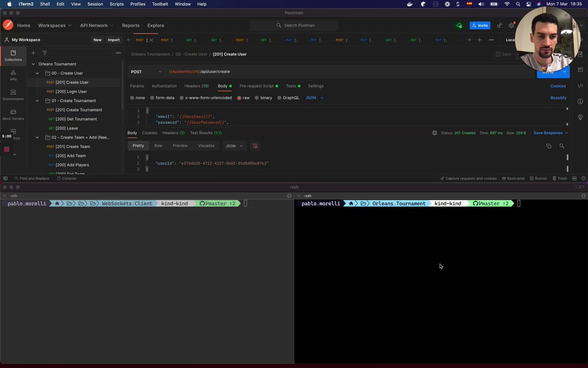Click the Search Postman field
The image size is (588, 368).
click(295, 25)
